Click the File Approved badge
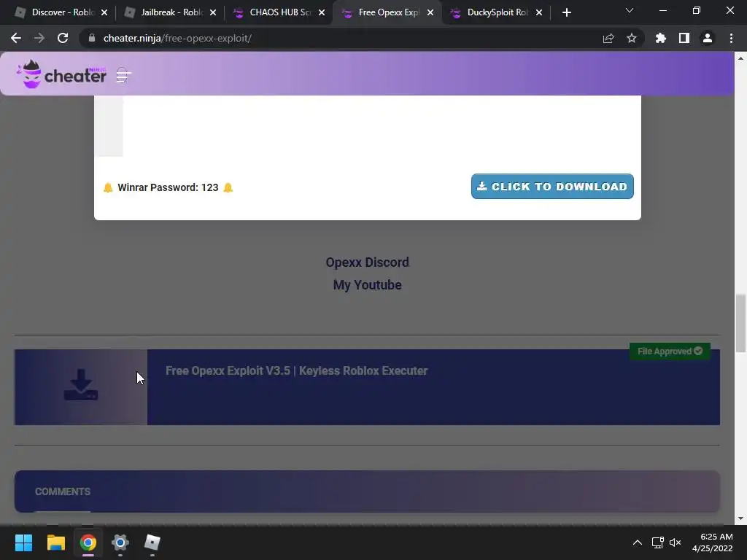This screenshot has width=747, height=560. click(x=670, y=351)
